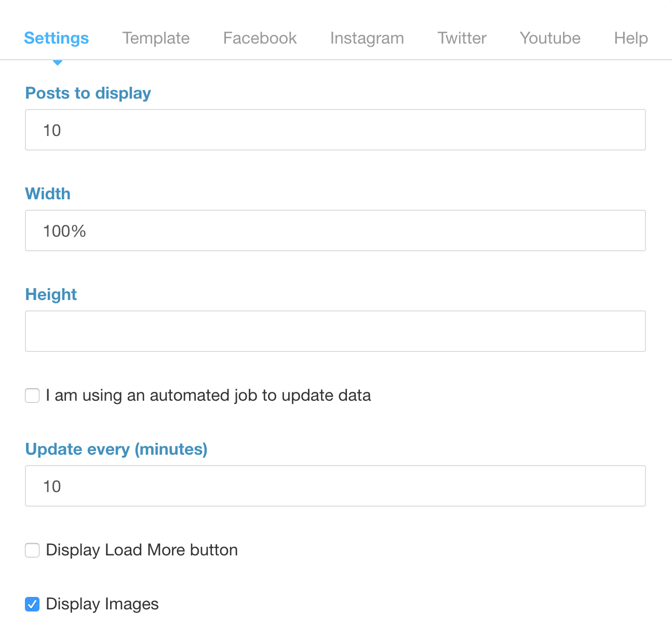672x626 pixels.
Task: Focus the Width field showing 100%
Action: [335, 230]
